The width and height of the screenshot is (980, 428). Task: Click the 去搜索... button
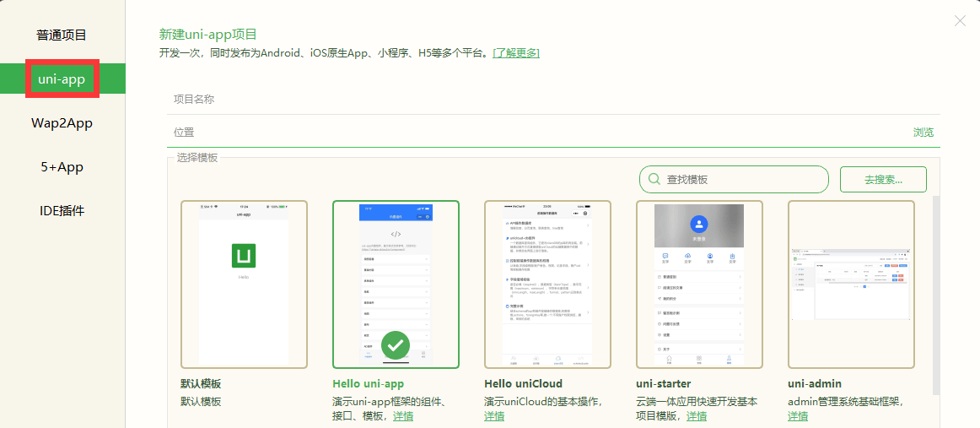point(883,180)
